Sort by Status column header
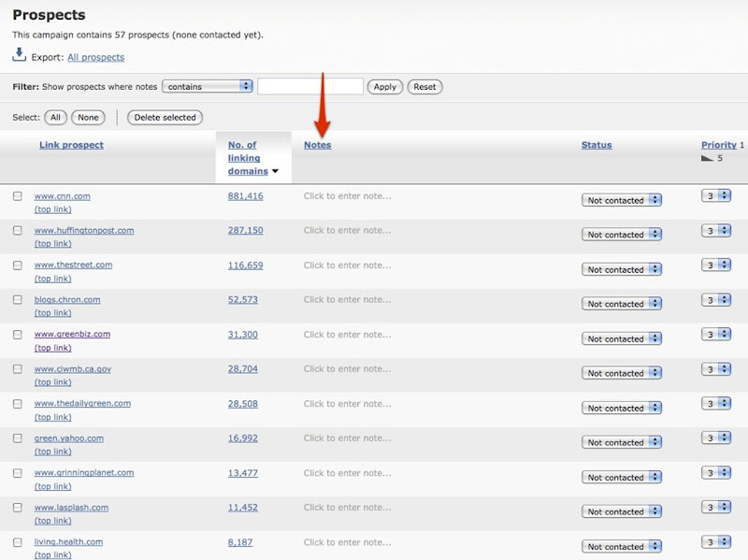 tap(597, 145)
